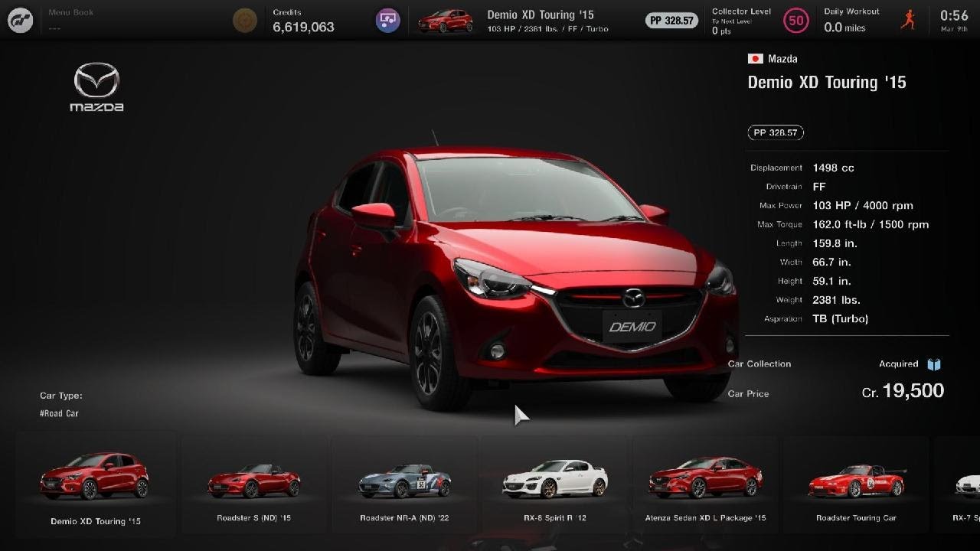The width and height of the screenshot is (980, 551).
Task: Click the Gran Turismo logo icon
Action: tap(20, 21)
